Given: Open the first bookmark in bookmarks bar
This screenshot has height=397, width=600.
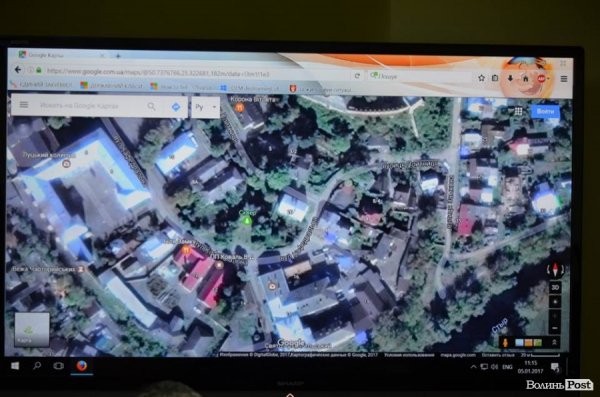Looking at the screenshot, I should coord(41,85).
